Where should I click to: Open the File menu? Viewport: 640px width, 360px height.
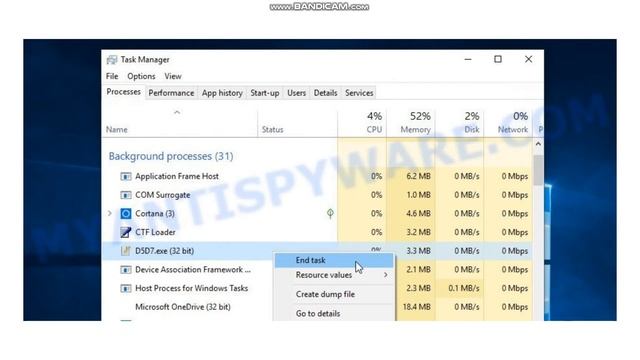tap(112, 76)
